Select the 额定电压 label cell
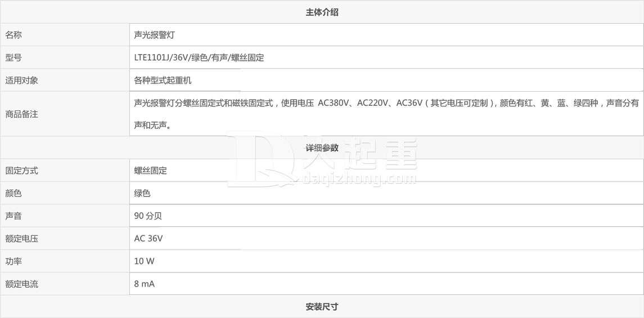 click(x=65, y=238)
